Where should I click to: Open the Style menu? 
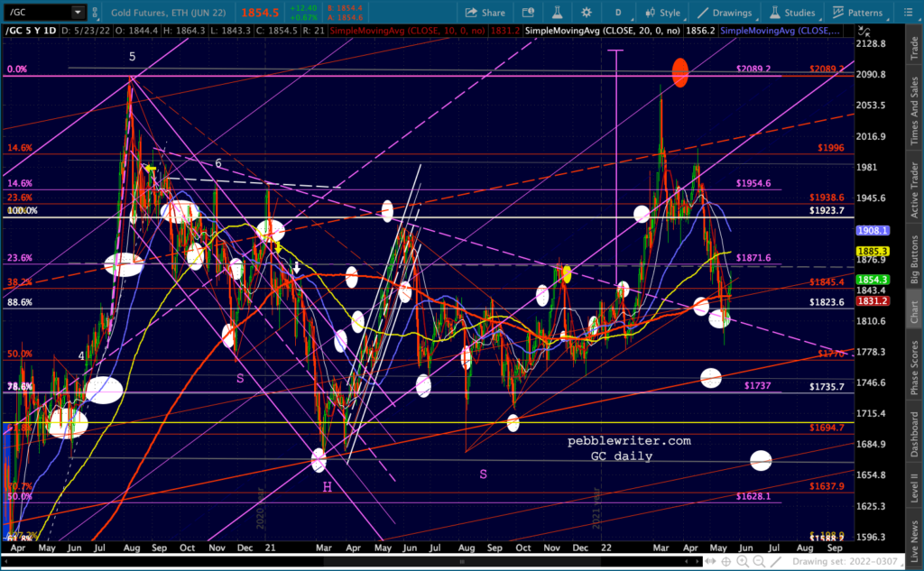[663, 13]
